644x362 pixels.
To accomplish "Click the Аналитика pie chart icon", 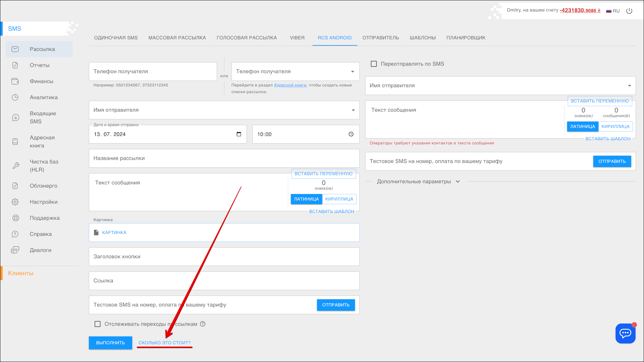I will [15, 97].
